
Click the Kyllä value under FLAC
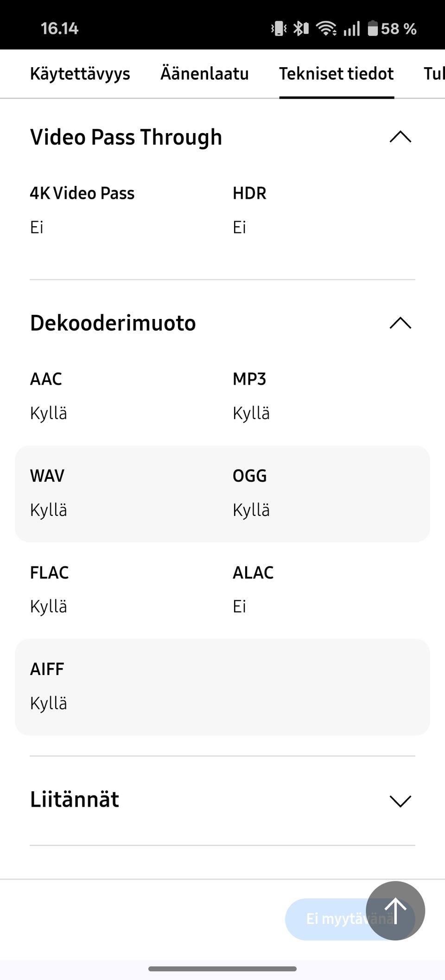(48, 605)
